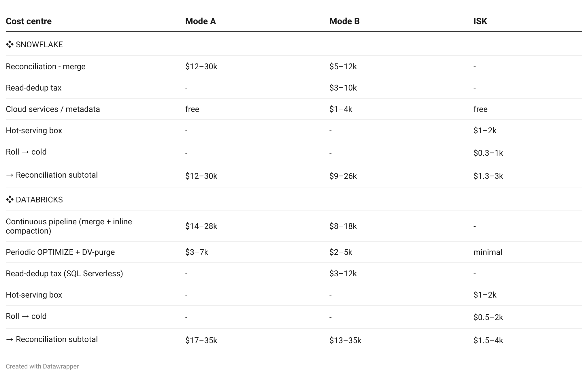588x376 pixels.
Task: Open the Created with Datawrapper link
Action: 42,366
